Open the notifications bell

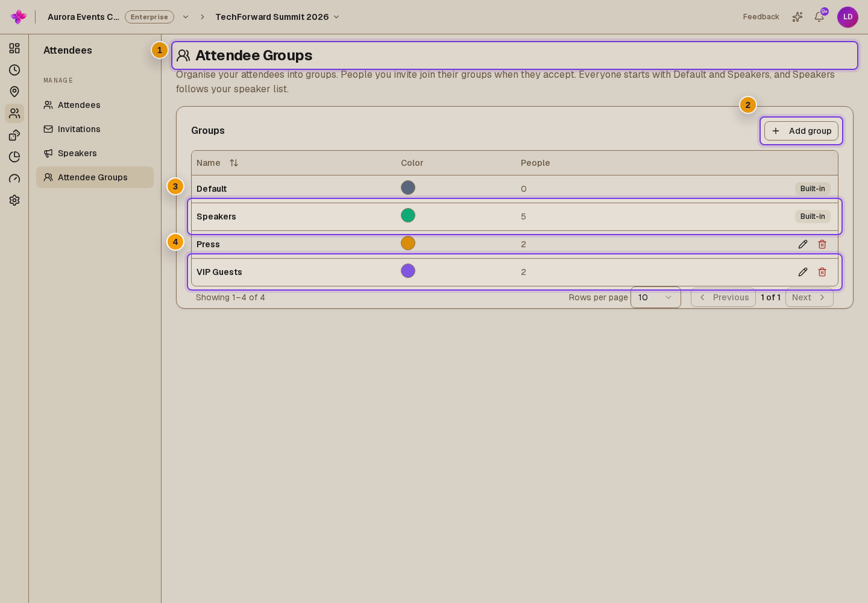point(819,17)
